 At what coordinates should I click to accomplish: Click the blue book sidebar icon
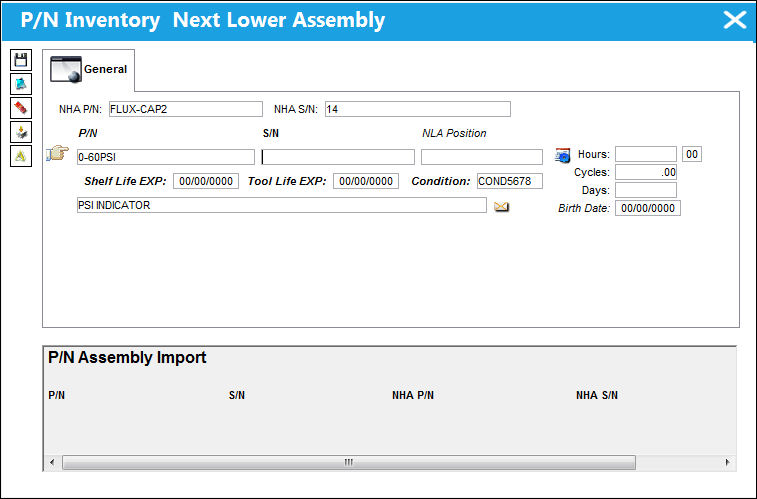click(21, 84)
